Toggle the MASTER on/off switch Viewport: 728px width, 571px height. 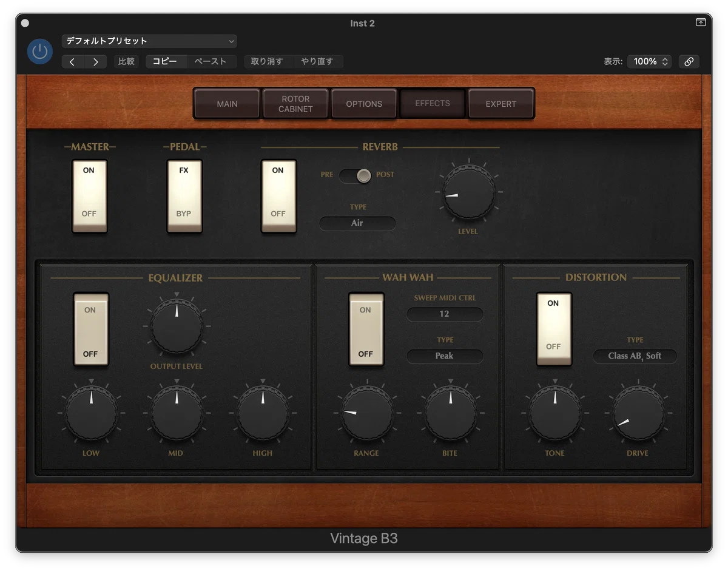tap(90, 196)
